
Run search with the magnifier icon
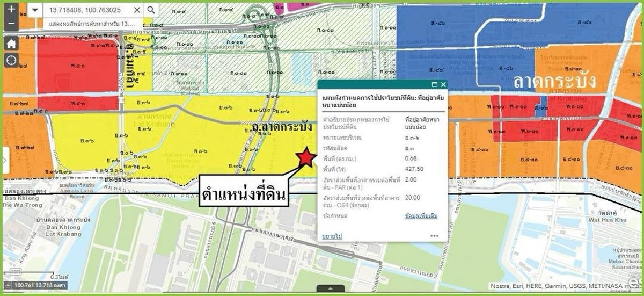(x=151, y=10)
